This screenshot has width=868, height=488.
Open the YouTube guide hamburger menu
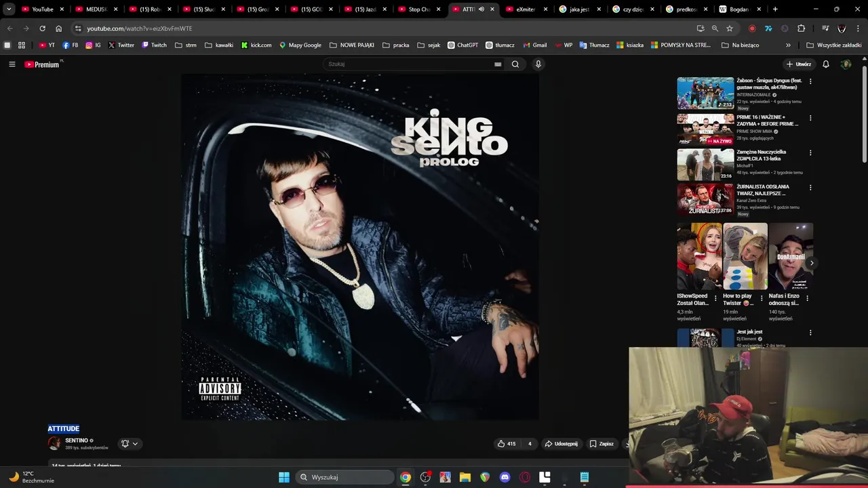click(x=12, y=64)
